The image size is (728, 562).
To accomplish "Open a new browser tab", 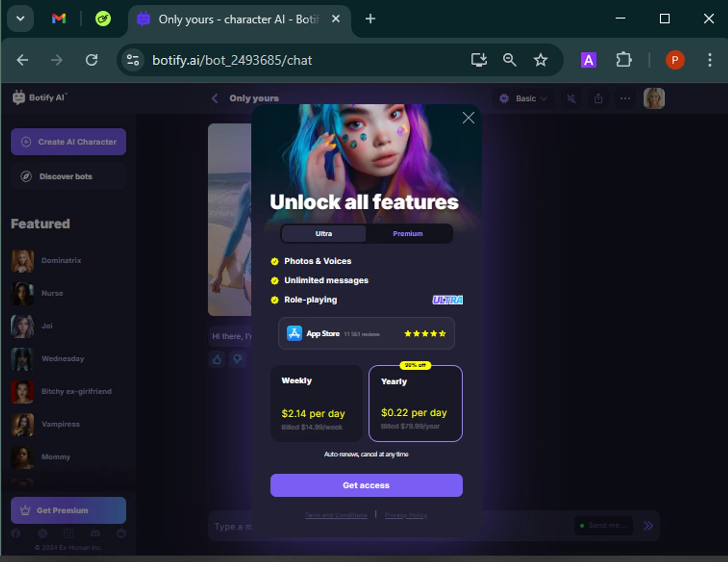I will pyautogui.click(x=370, y=19).
